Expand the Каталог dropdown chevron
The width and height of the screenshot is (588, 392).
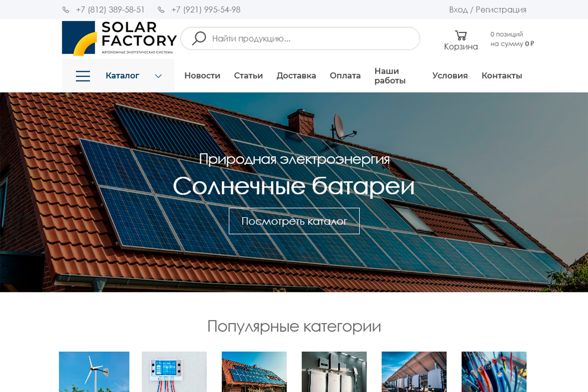pos(158,76)
